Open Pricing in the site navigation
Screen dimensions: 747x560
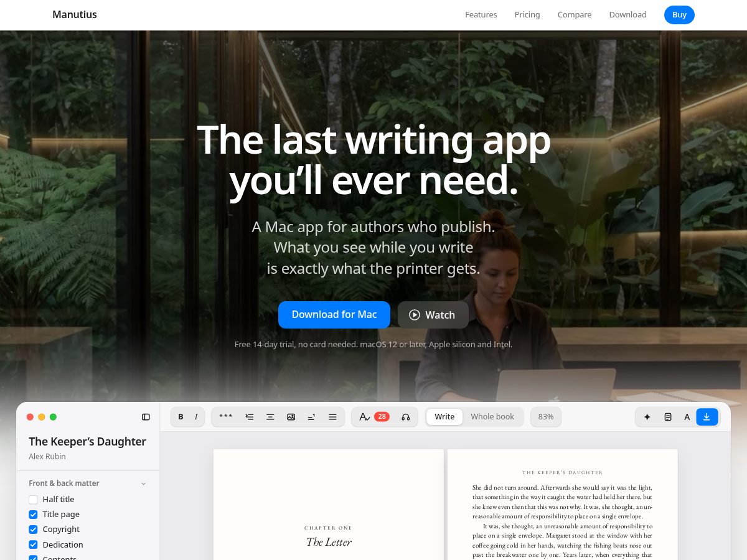click(x=527, y=14)
